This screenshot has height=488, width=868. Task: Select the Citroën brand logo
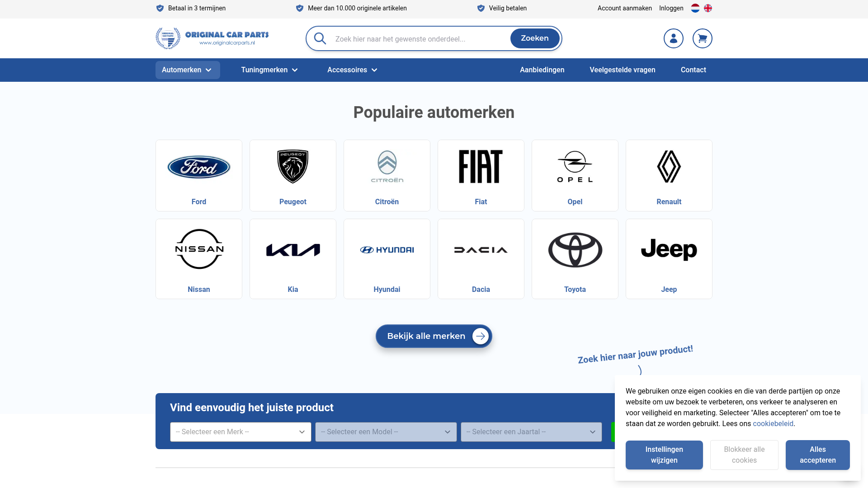(387, 167)
